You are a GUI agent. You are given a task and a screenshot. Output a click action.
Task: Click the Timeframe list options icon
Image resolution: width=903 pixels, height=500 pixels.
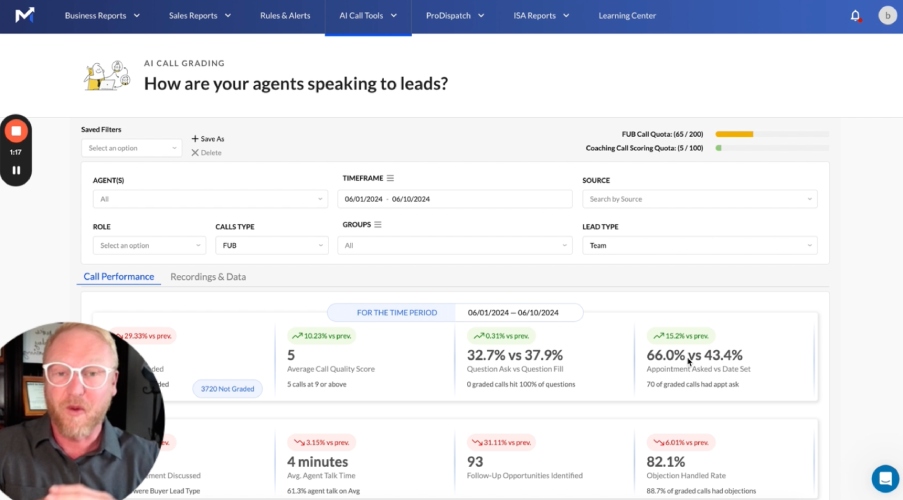pyautogui.click(x=390, y=178)
